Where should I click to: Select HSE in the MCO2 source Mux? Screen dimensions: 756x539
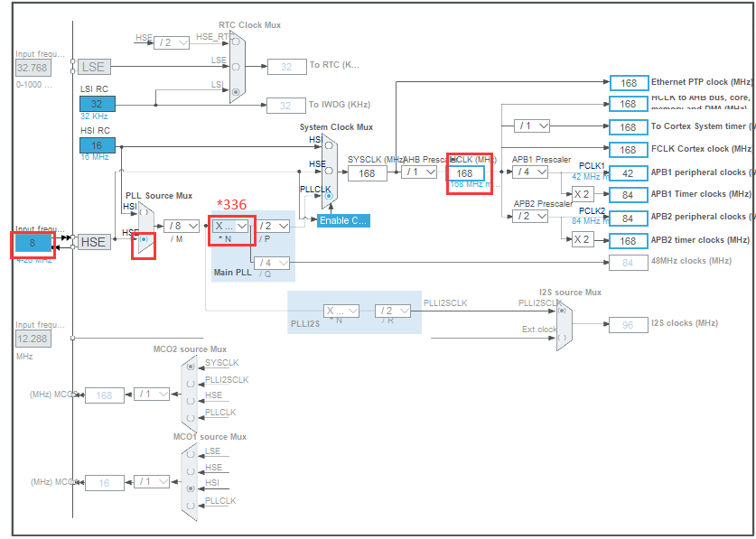click(x=191, y=401)
